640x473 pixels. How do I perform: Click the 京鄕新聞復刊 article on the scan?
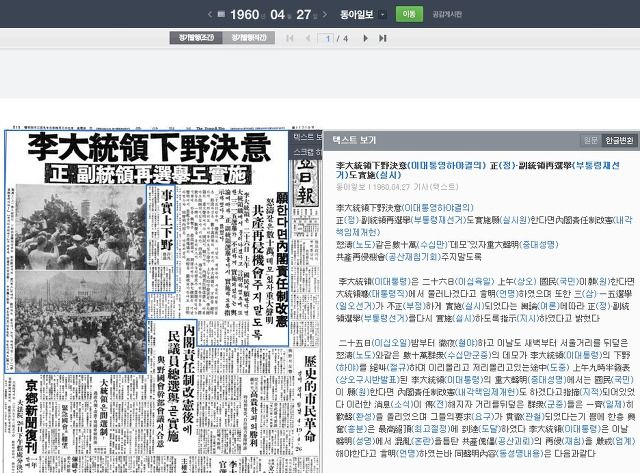(x=31, y=417)
